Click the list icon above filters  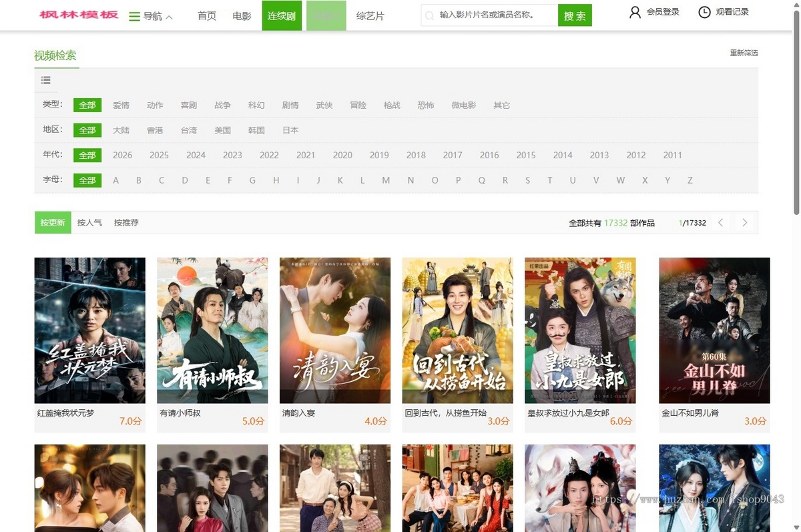click(46, 80)
